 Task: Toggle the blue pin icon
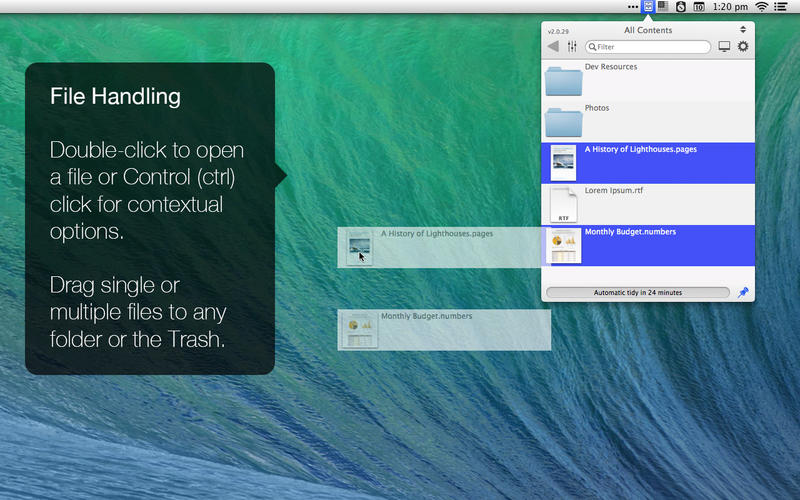click(743, 292)
